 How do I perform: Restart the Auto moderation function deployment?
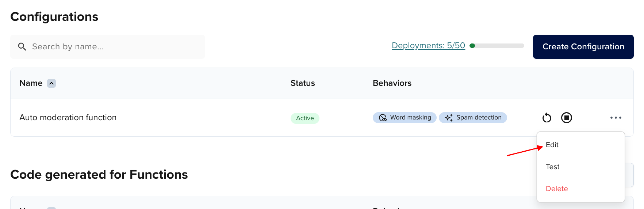[547, 118]
